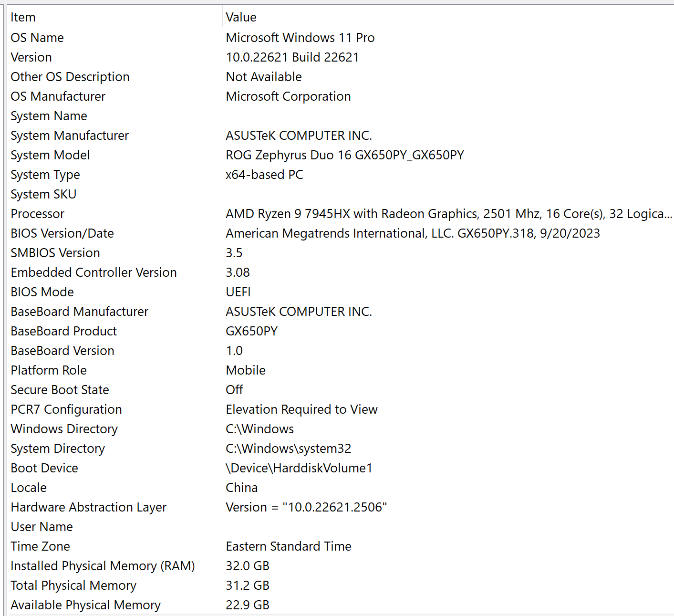
Task: Click the x64-based PC value
Action: coord(264,175)
